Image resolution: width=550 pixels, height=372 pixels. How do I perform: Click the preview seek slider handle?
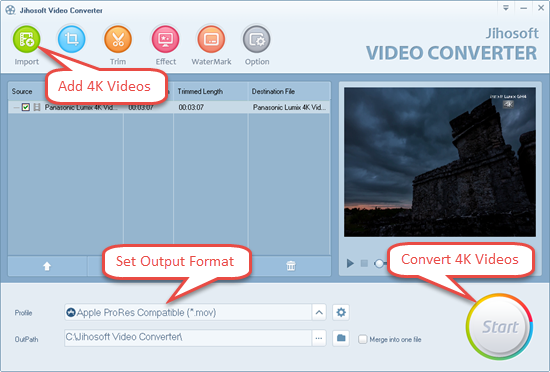(379, 263)
